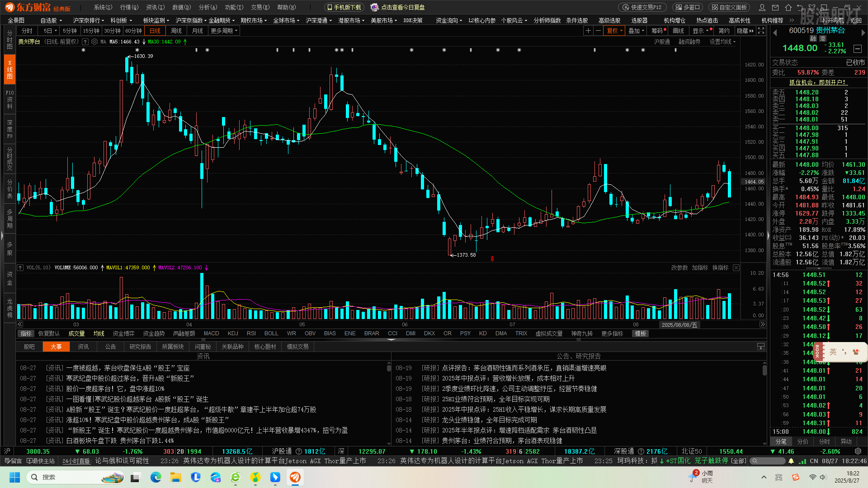The width and height of the screenshot is (868, 488).
Task: Click the 多窗口 button
Action: pyautogui.click(x=687, y=7)
